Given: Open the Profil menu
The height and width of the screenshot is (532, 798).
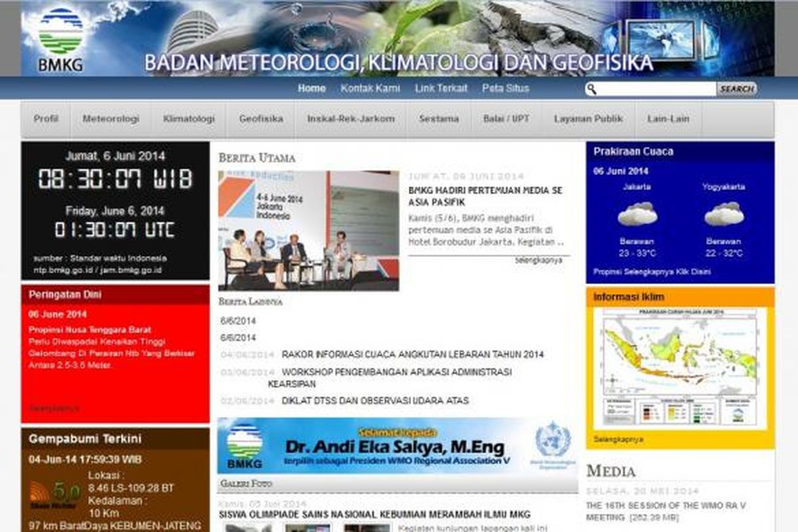Looking at the screenshot, I should 46,119.
